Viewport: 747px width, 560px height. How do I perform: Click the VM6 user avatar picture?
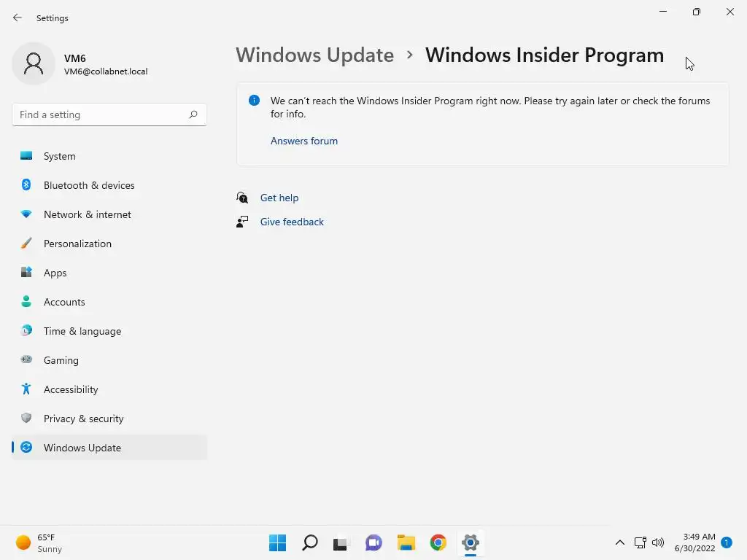pos(34,63)
